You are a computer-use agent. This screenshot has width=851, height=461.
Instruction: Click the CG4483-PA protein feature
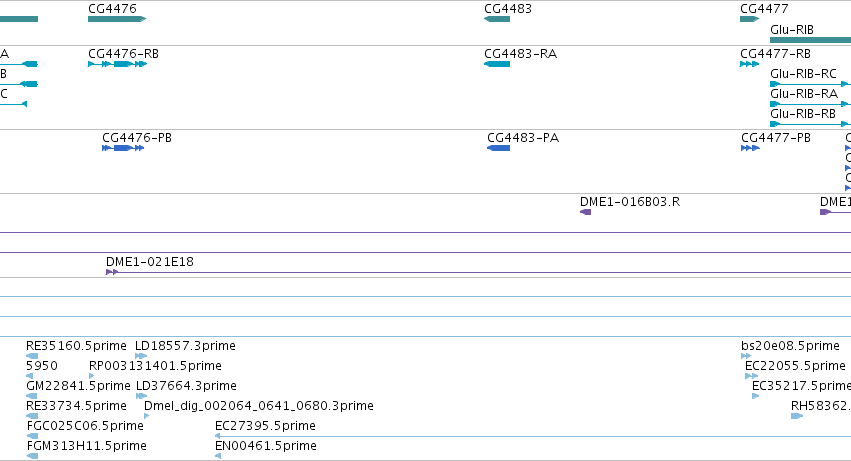[498, 148]
